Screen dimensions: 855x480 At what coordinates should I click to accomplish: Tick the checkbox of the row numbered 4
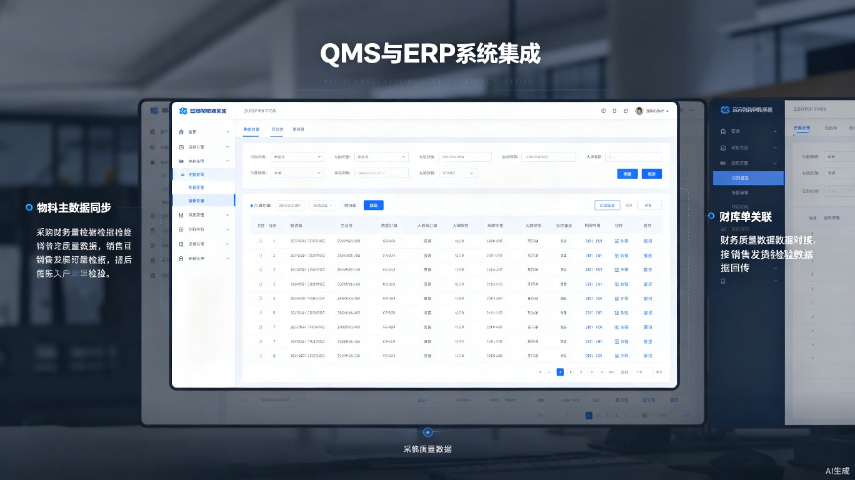click(x=260, y=298)
